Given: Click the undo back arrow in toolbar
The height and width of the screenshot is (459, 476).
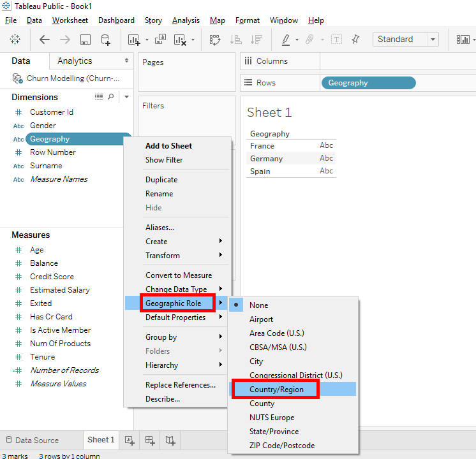Looking at the screenshot, I should (45, 40).
